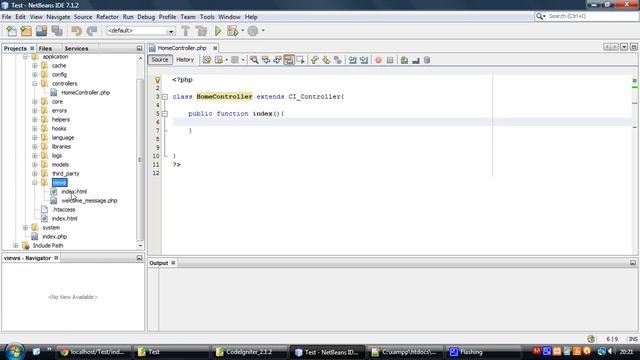Click the Find Next Occurrence icon
Viewport: 640px width, 360px height.
pos(278,60)
